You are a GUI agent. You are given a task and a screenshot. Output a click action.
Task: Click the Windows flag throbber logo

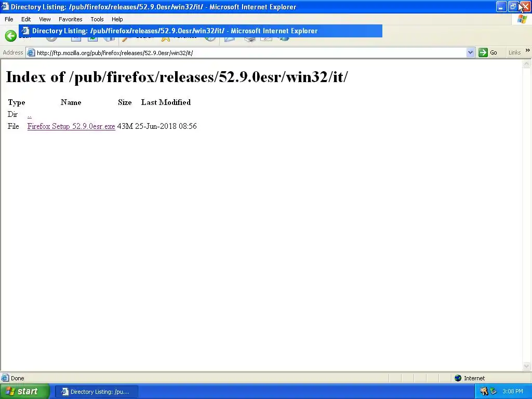point(522,19)
